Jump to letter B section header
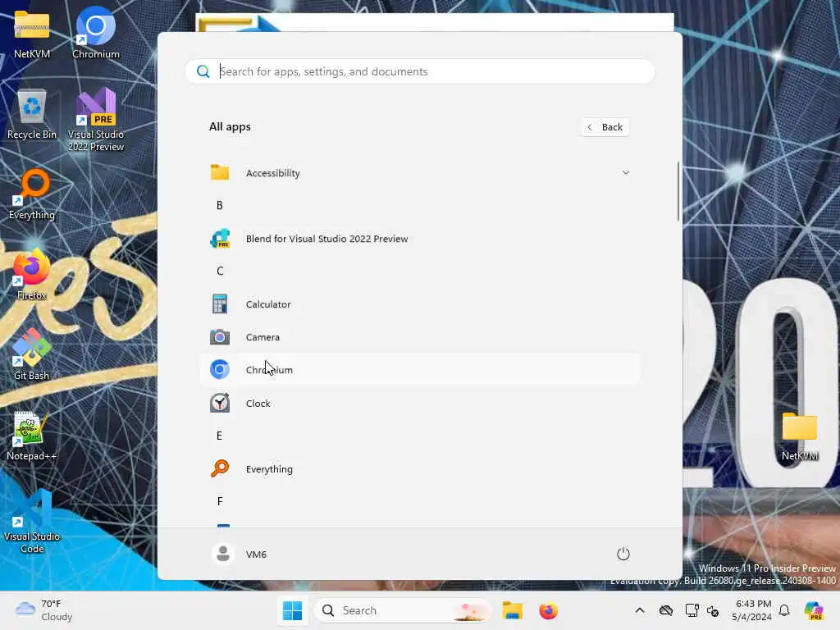The height and width of the screenshot is (630, 840). click(x=219, y=205)
